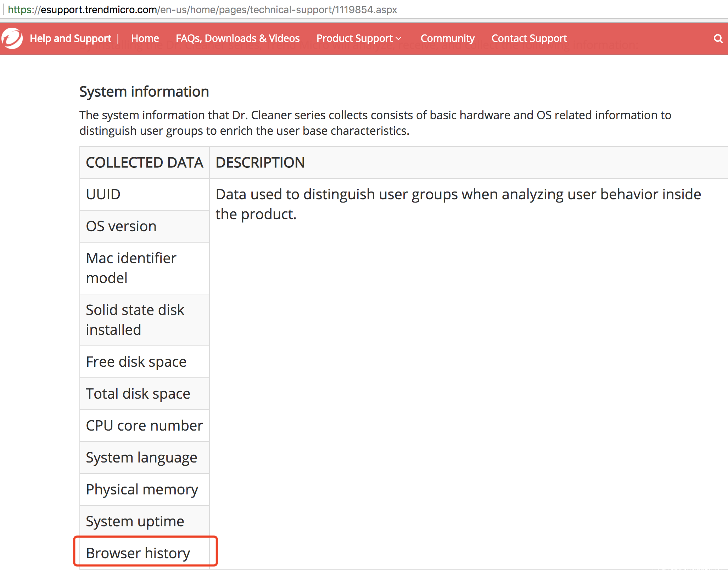
Task: Click Contact Support in navigation bar
Action: pos(529,38)
